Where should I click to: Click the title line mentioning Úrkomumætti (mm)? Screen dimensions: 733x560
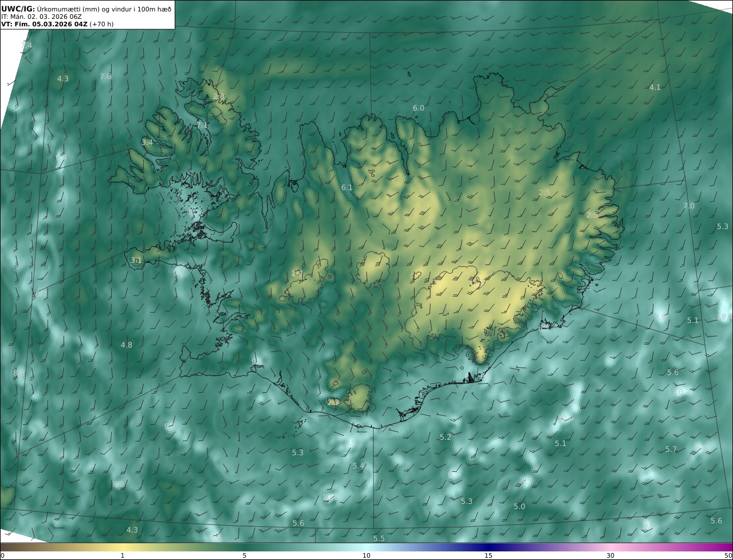(x=86, y=9)
